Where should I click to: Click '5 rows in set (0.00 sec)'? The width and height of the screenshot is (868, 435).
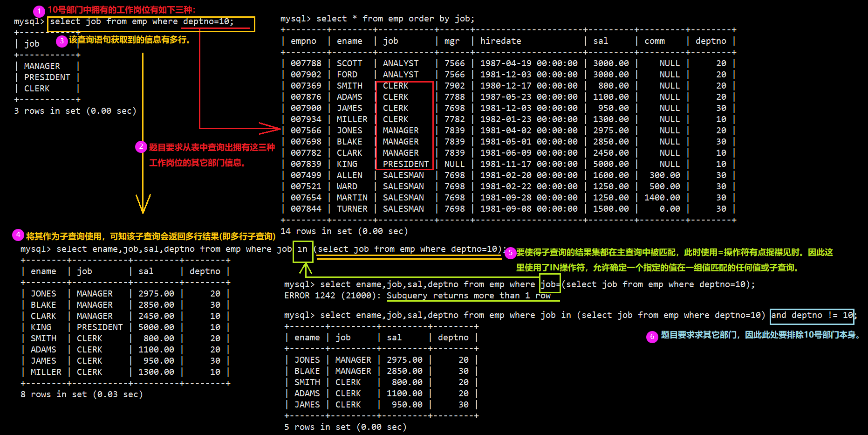point(345,427)
